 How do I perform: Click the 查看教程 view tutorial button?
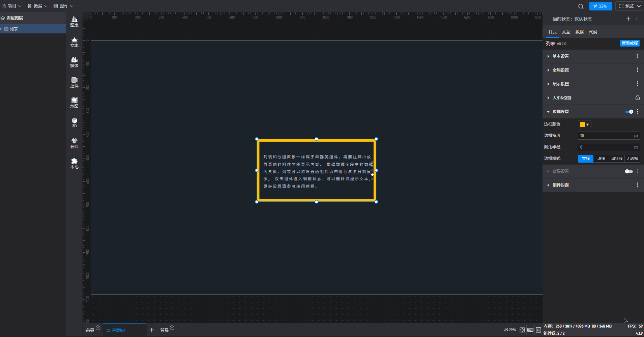[x=630, y=43]
